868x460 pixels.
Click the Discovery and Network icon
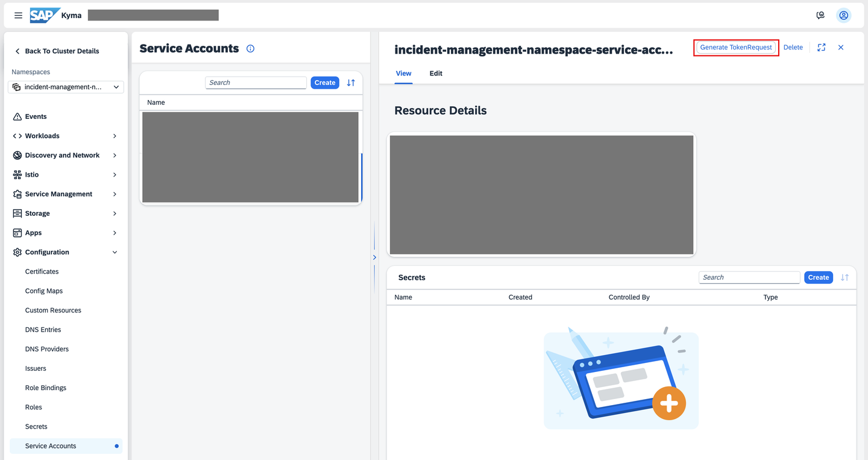17,155
